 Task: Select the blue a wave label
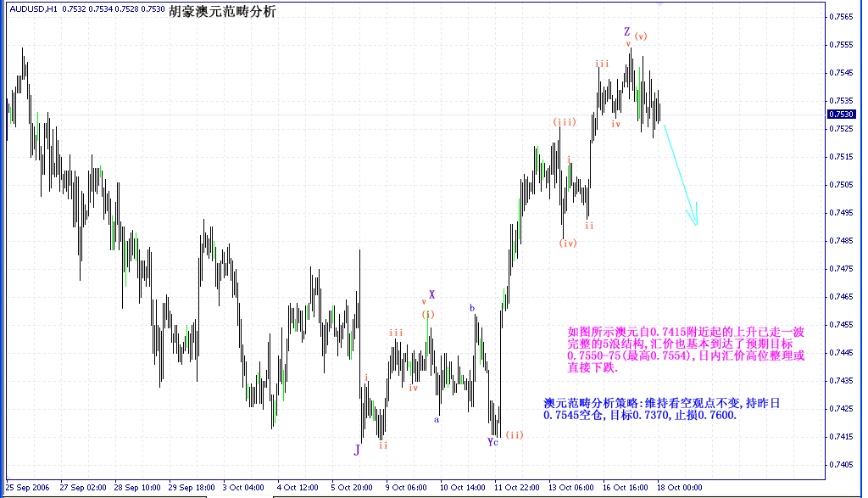pyautogui.click(x=437, y=420)
